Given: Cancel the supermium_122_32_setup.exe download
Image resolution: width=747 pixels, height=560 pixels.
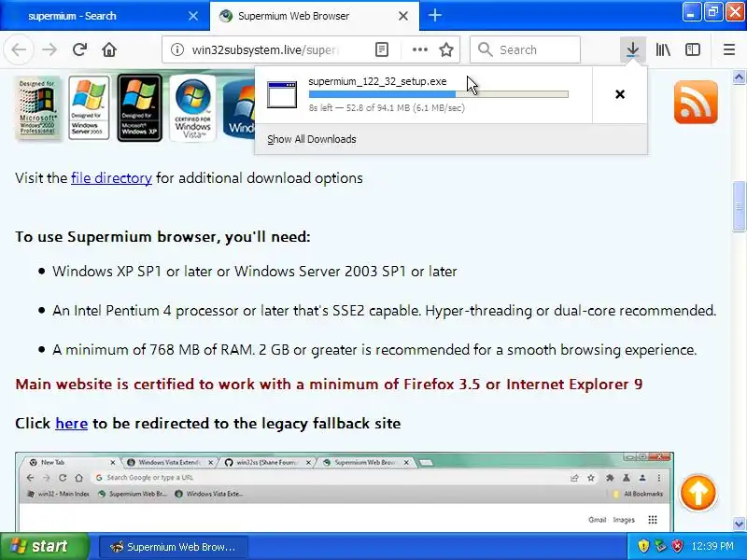Looking at the screenshot, I should click(x=620, y=94).
